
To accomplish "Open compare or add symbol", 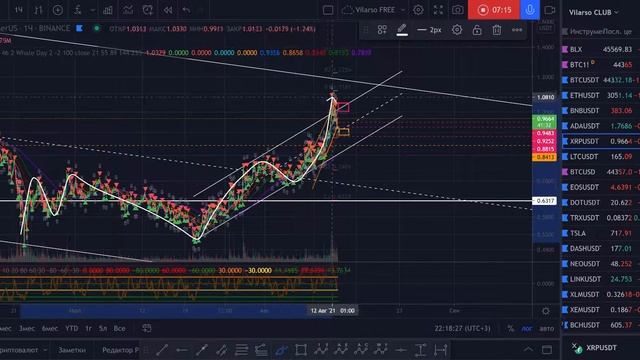I will coord(58,10).
